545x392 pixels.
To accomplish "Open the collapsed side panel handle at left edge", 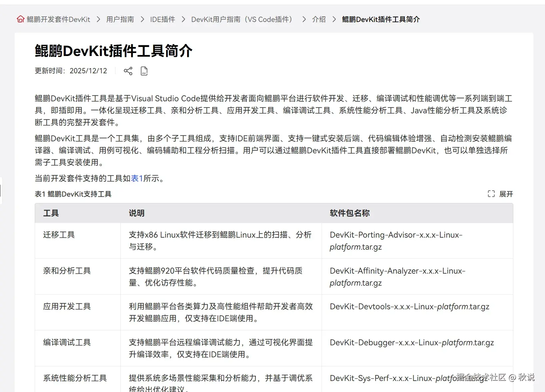I will click(x=1, y=191).
